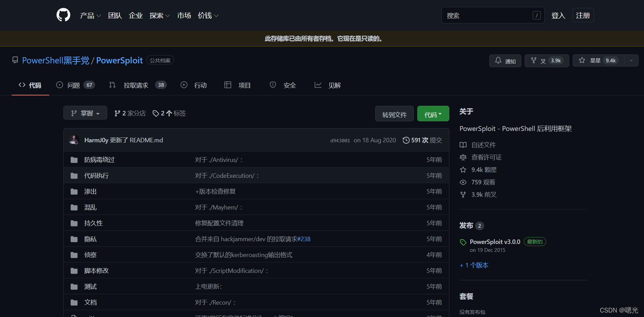Open the 防病毒绕过 folder
This screenshot has width=644, height=317.
[x=100, y=160]
